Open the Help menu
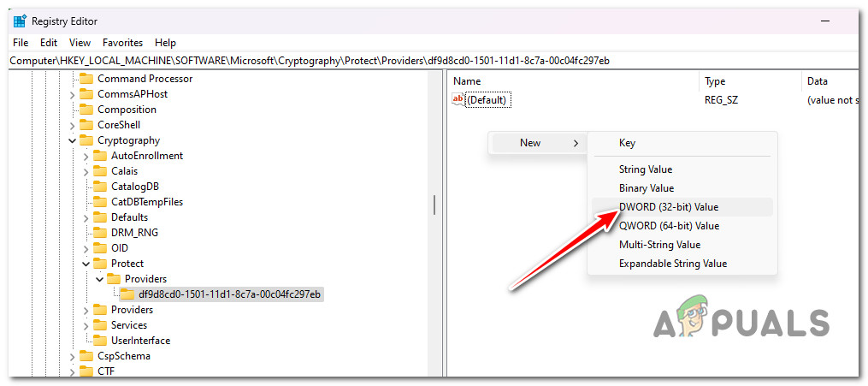Viewport: 868px width, 386px height. [x=166, y=43]
